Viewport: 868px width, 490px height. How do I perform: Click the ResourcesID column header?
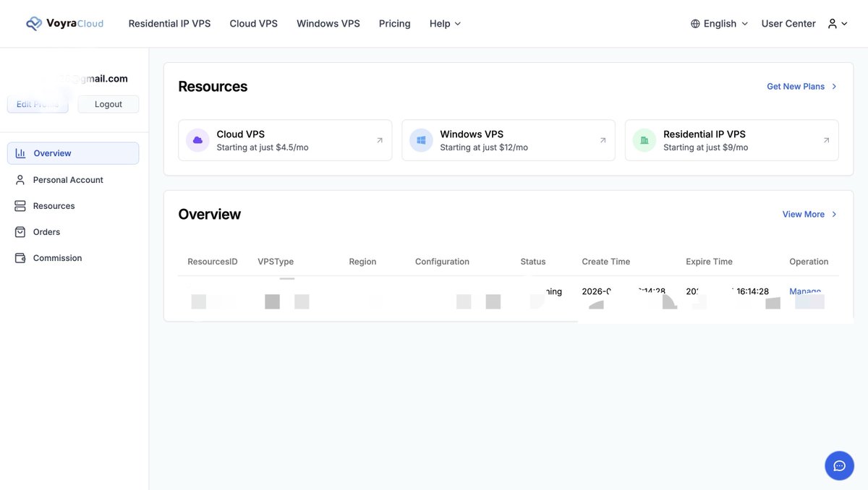tap(213, 262)
